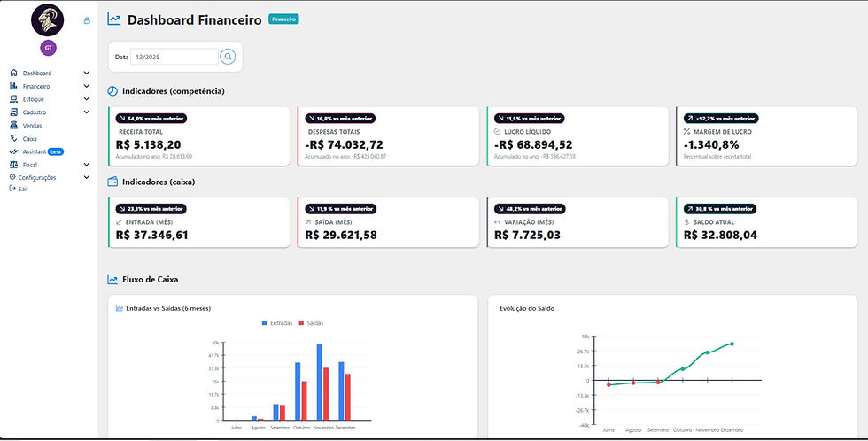Expand the Financeiro submenu chevron
Image resolution: width=868 pixels, height=441 pixels.
(x=86, y=86)
